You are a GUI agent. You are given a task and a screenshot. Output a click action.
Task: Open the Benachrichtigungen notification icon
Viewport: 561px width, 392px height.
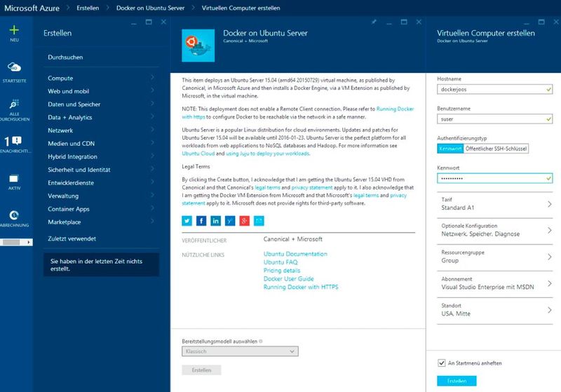click(13, 141)
